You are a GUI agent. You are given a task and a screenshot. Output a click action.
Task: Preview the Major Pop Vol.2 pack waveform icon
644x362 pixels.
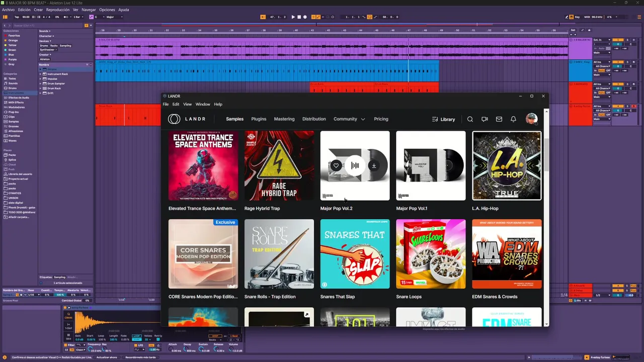[355, 165]
